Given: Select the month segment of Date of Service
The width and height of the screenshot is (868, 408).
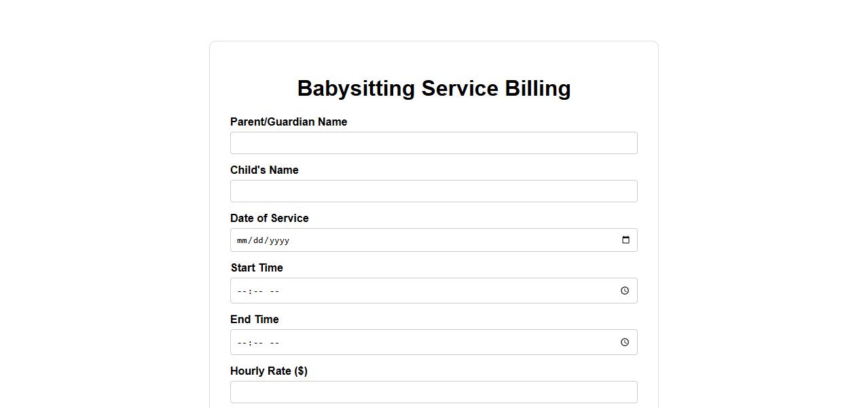Looking at the screenshot, I should (242, 240).
